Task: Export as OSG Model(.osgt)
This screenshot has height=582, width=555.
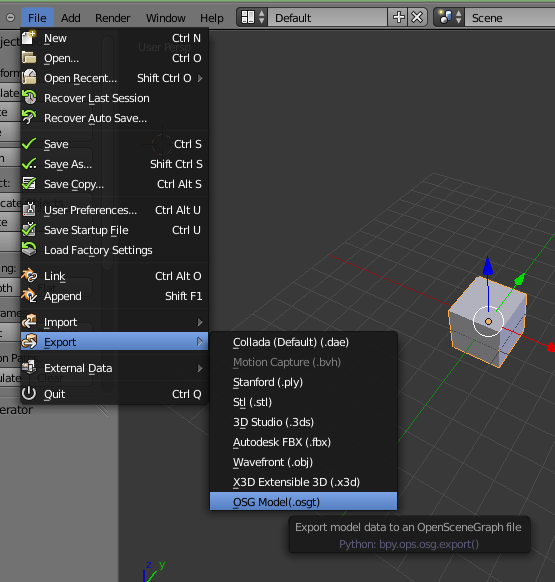Action: tap(303, 501)
